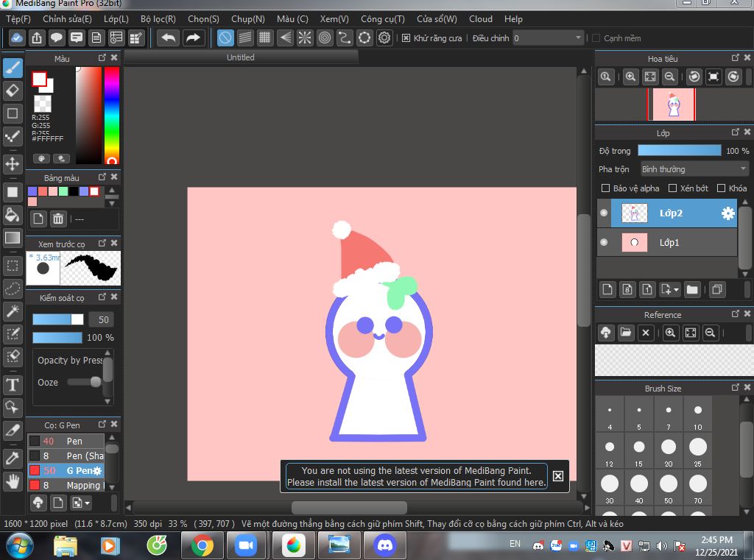Image resolution: width=754 pixels, height=560 pixels.
Task: Select the Magic Wand tool
Action: point(13,311)
